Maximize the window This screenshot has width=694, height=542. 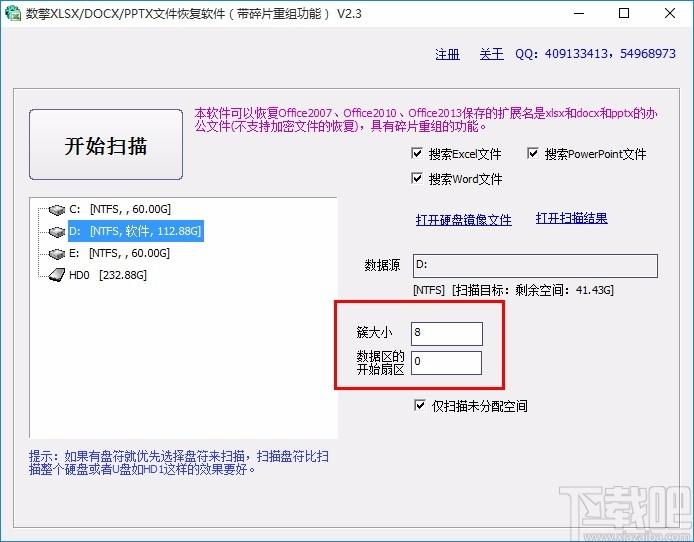pos(624,13)
